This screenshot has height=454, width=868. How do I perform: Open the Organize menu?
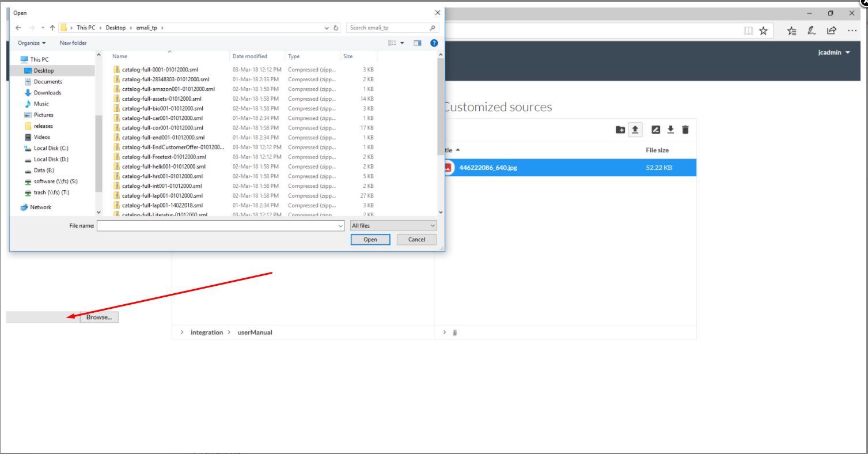tap(31, 43)
